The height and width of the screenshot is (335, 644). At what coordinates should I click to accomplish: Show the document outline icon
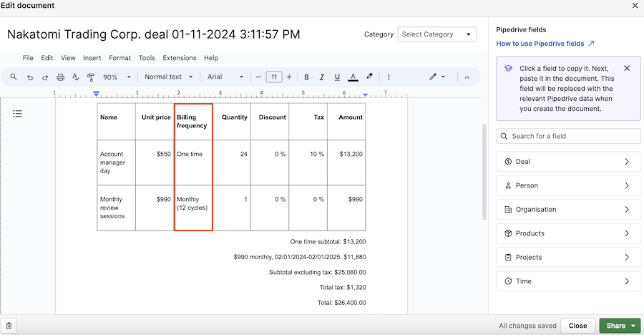pyautogui.click(x=17, y=113)
